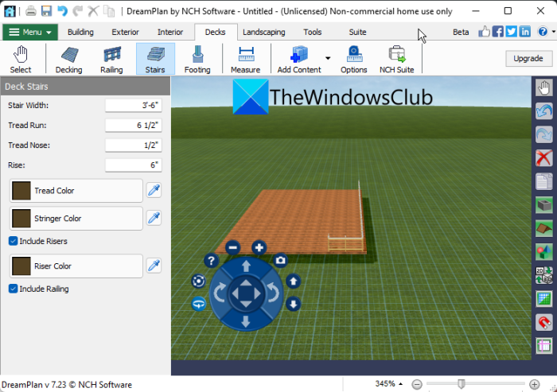Share on Twitter icon
This screenshot has height=392, width=557.
point(511,32)
